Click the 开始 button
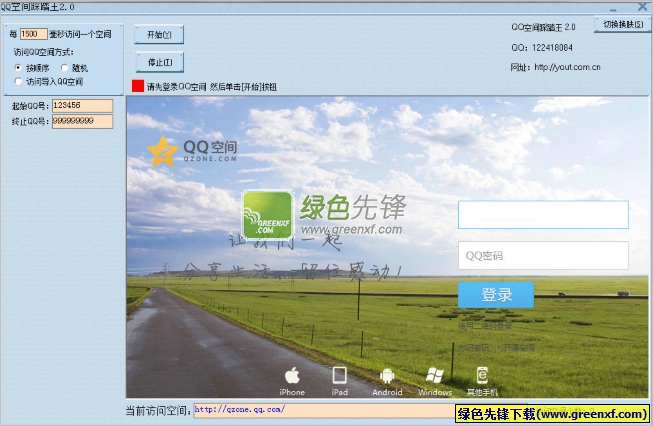Image resolution: width=653 pixels, height=426 pixels. pyautogui.click(x=159, y=35)
